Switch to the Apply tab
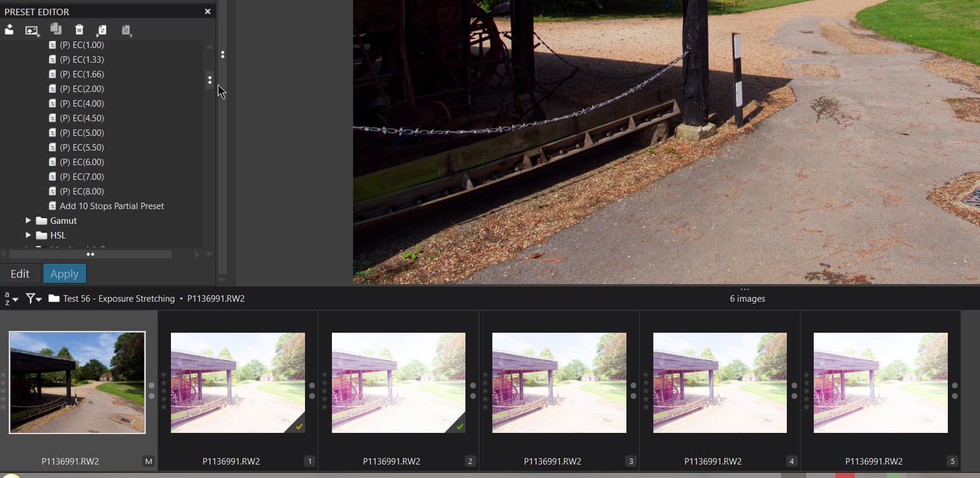The width and height of the screenshot is (980, 478). [x=64, y=274]
